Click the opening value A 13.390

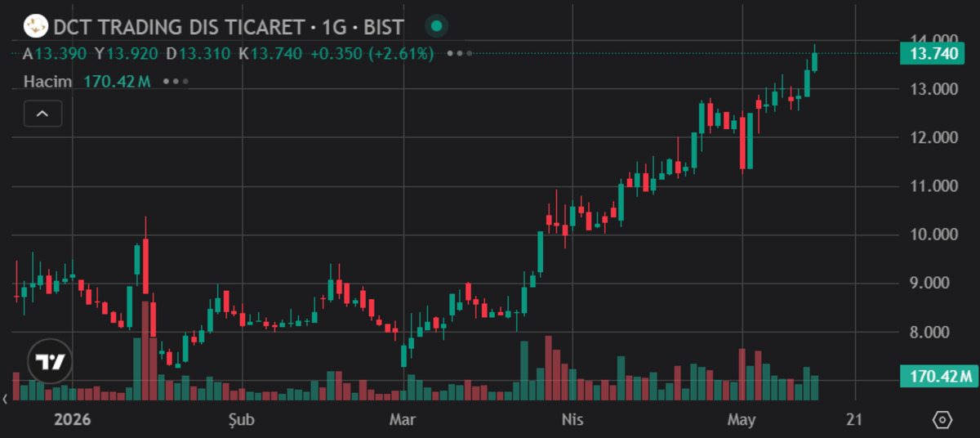click(53, 54)
